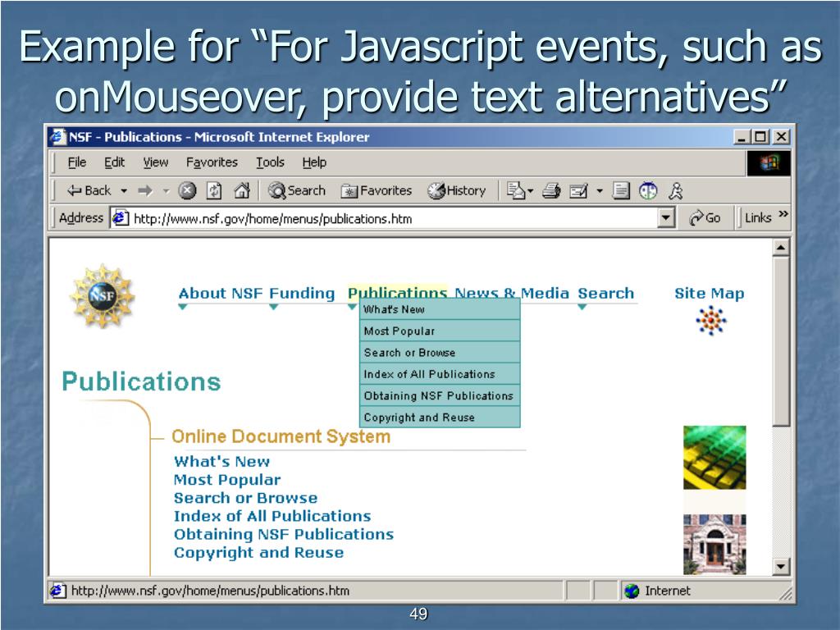Open History pane in the toolbar

(456, 190)
